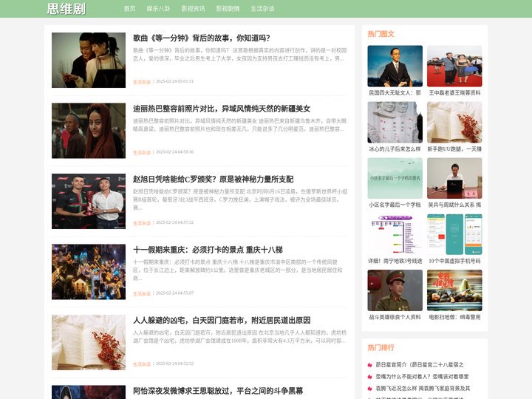Click timestamp 2025-02-24 04:55:07

pos(174,293)
